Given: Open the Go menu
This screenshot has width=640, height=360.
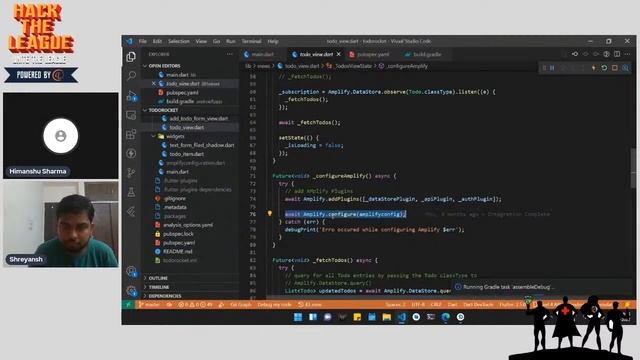Looking at the screenshot, I should pyautogui.click(x=216, y=41).
